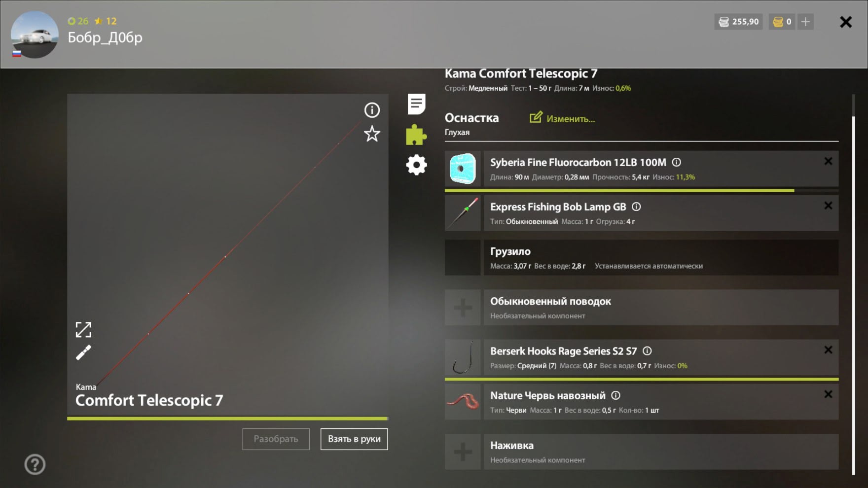Open info for Nature Червь навозный
The height and width of the screenshot is (488, 868).
(615, 395)
